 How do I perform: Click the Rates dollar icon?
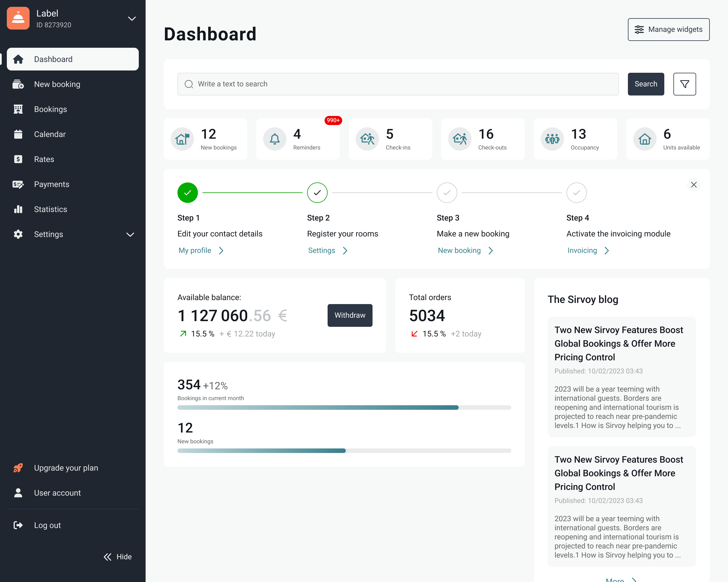(18, 159)
